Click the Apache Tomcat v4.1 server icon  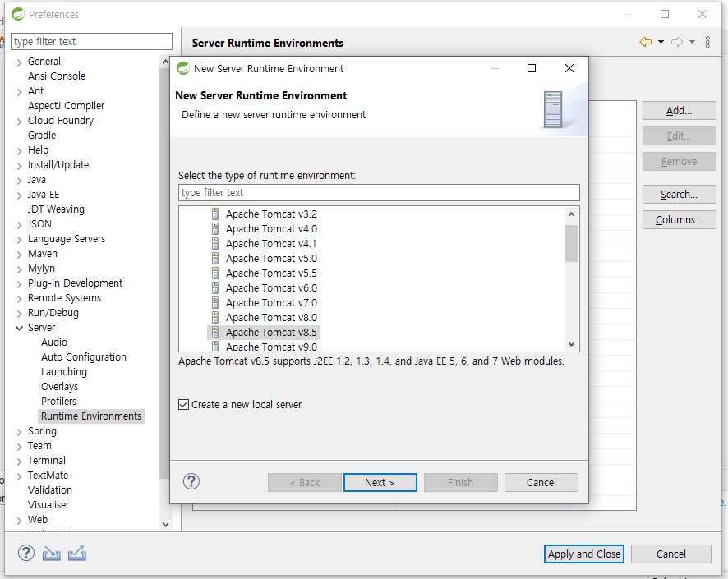[215, 244]
